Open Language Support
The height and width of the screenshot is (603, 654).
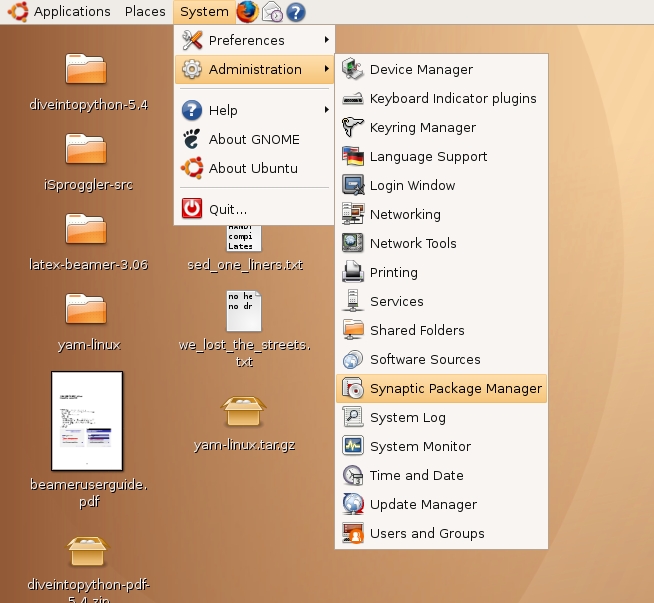(441, 156)
